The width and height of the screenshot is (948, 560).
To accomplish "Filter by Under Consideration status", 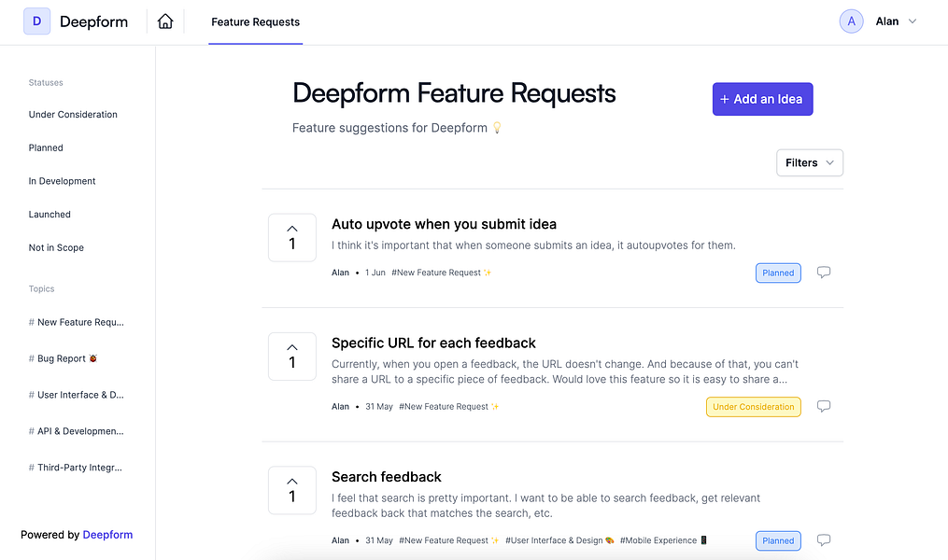I will [x=73, y=114].
